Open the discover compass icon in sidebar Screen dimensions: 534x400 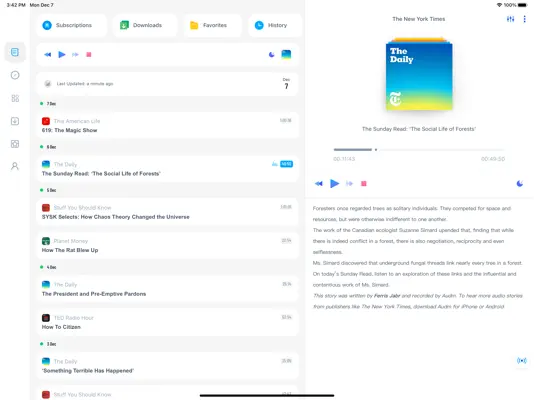coord(15,75)
